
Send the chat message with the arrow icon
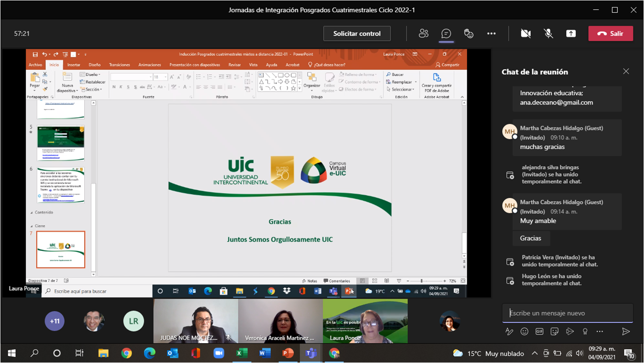[x=626, y=331]
